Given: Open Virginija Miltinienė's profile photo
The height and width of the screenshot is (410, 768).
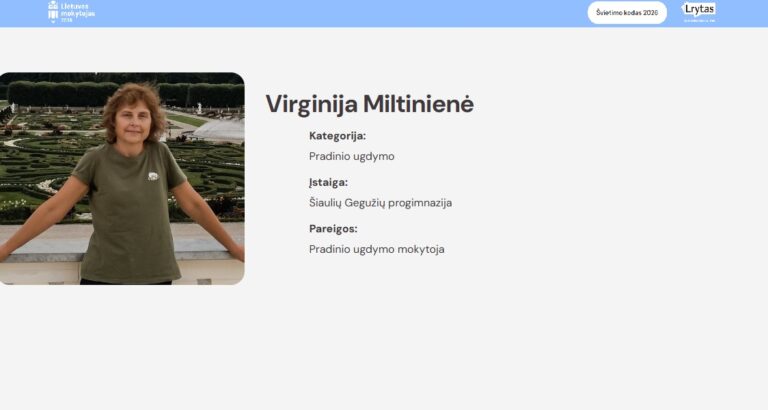Looking at the screenshot, I should click(122, 178).
